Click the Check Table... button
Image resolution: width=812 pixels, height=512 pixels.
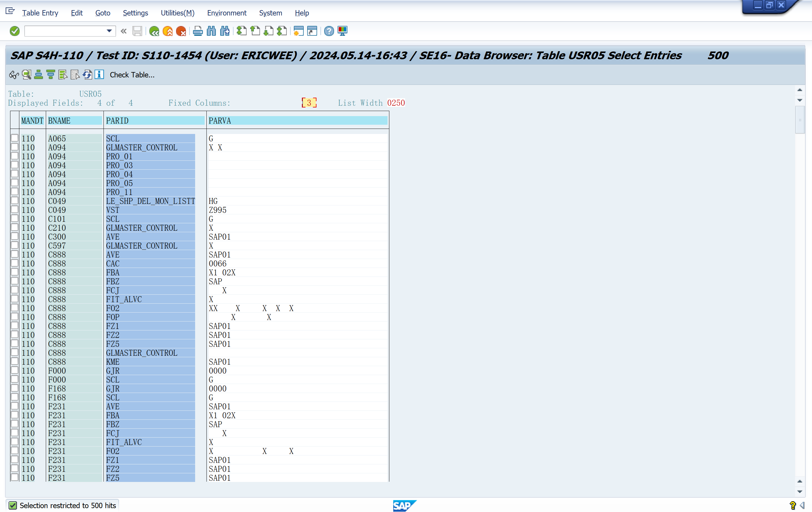tap(132, 75)
